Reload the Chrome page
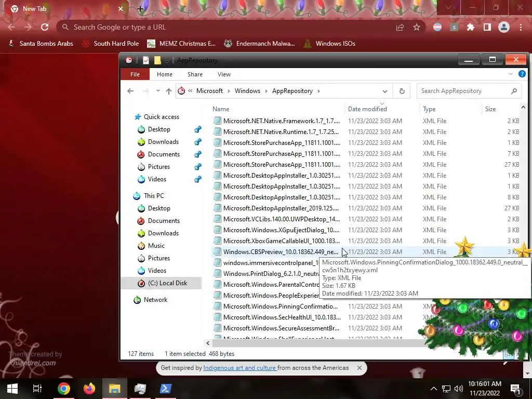This screenshot has height=399, width=532. click(45, 27)
